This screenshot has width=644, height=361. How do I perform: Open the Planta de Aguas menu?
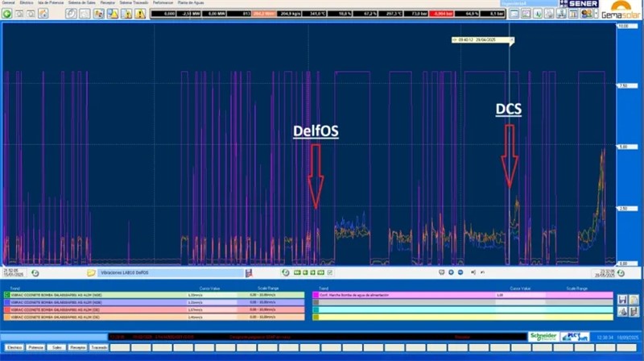[x=190, y=3]
